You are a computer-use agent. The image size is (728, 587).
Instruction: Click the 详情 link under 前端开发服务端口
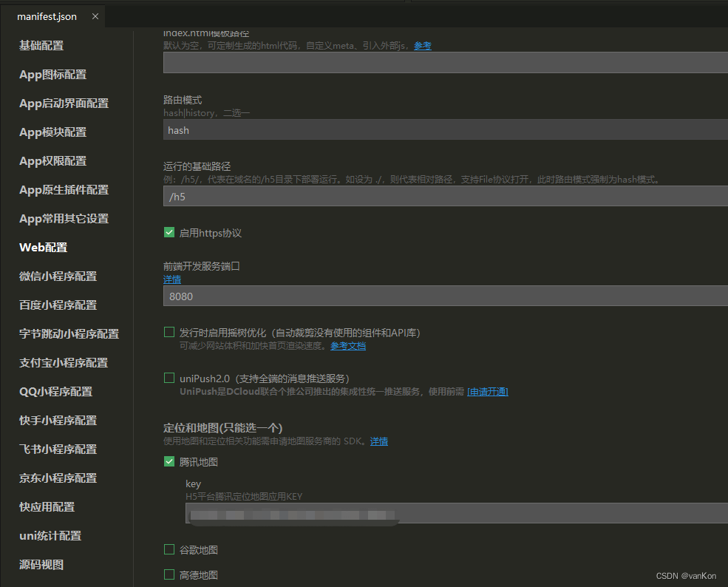(x=171, y=279)
